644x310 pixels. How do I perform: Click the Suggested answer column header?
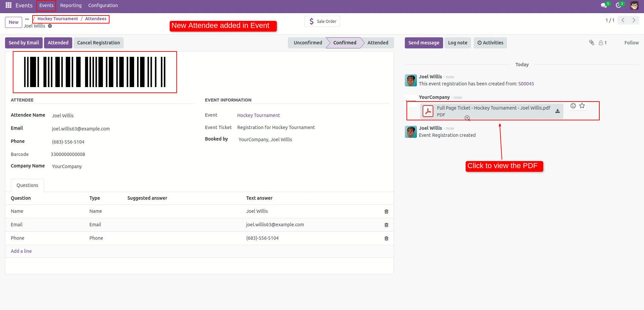[147, 198]
